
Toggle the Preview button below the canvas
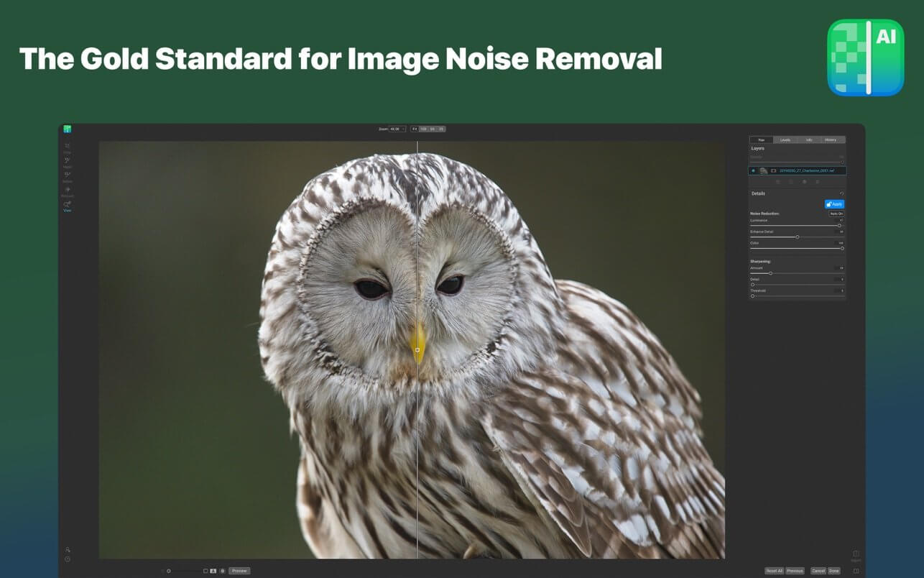click(x=239, y=571)
